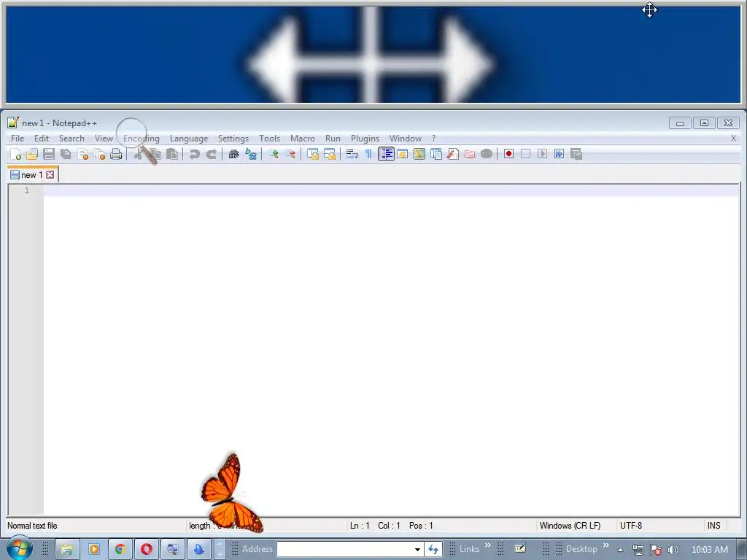Open User Defined Language dialog icon

(x=403, y=154)
